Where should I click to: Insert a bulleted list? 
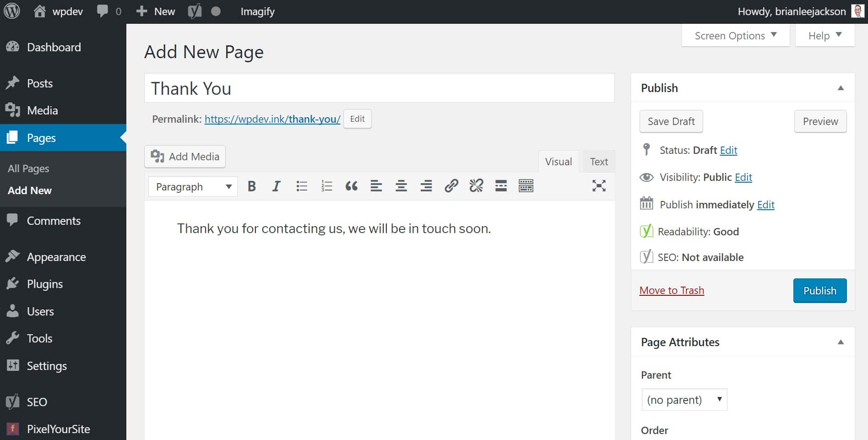coord(302,186)
